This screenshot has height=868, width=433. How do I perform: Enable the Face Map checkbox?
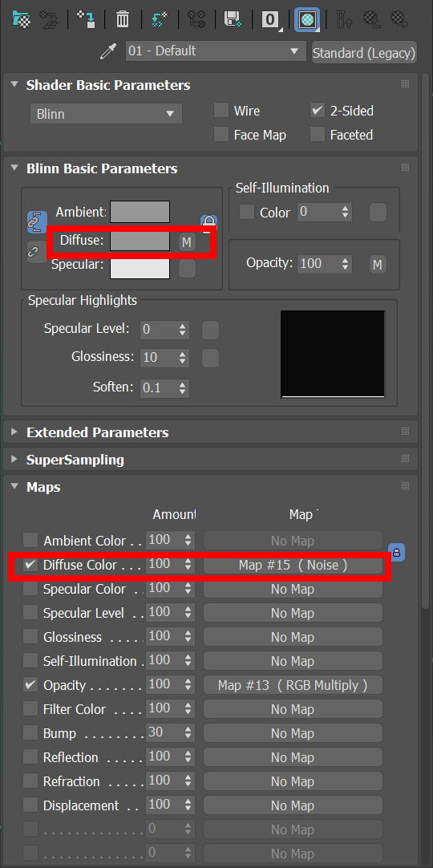221,134
